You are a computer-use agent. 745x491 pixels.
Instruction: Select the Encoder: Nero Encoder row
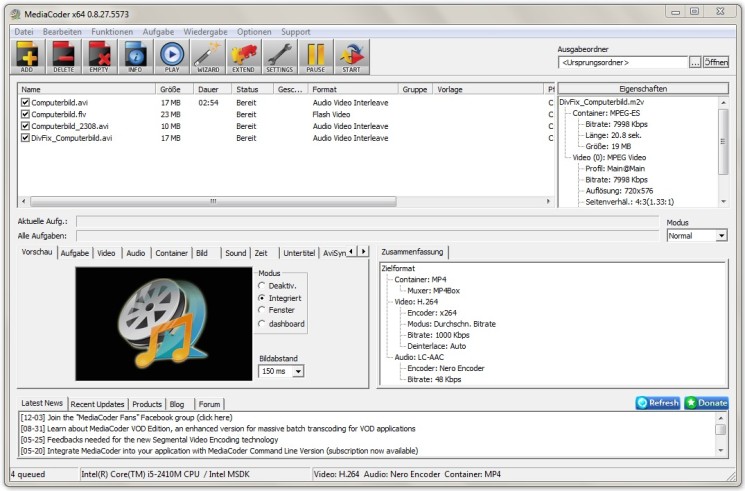coord(446,368)
